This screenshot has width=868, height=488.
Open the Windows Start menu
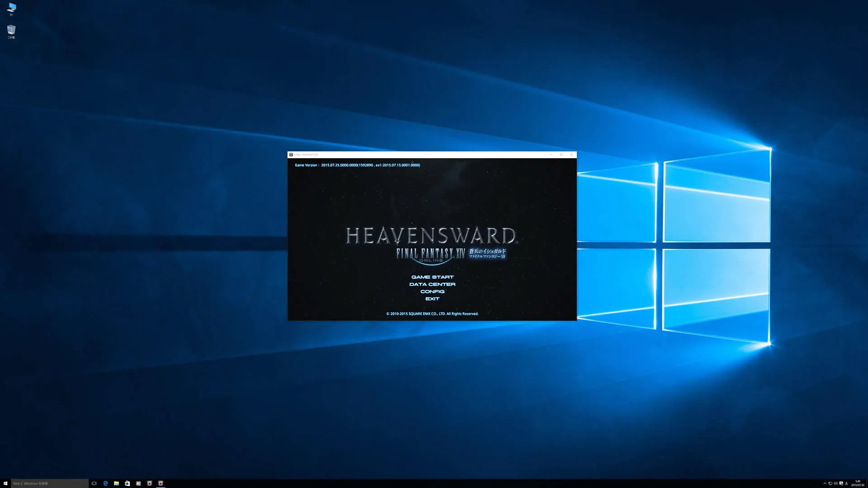point(5,483)
